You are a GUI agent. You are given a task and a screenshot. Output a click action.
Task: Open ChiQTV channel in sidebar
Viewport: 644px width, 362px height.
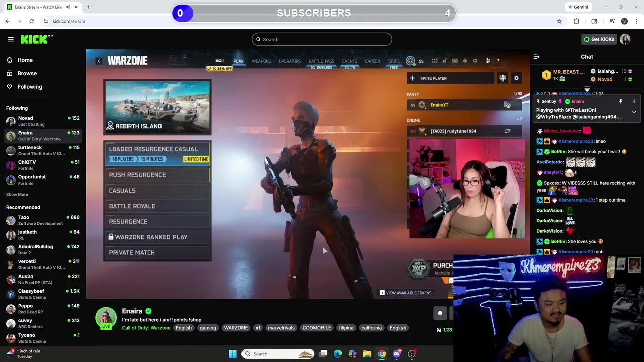(43, 165)
